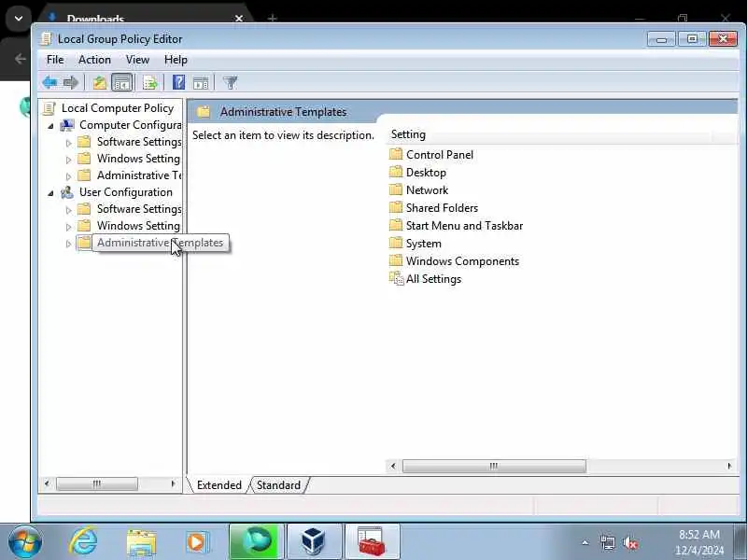Click the red toolbox taskbar icon
Image resolution: width=747 pixels, height=560 pixels.
[372, 542]
